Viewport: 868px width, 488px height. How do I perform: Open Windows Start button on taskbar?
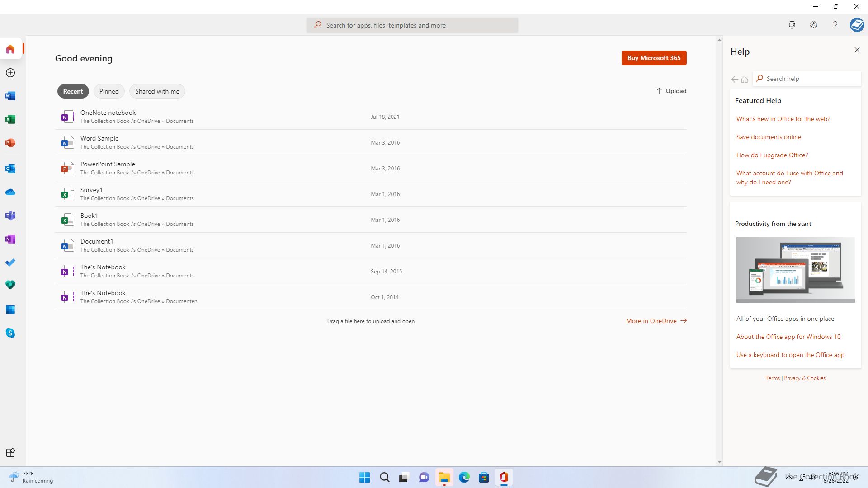pos(364,478)
